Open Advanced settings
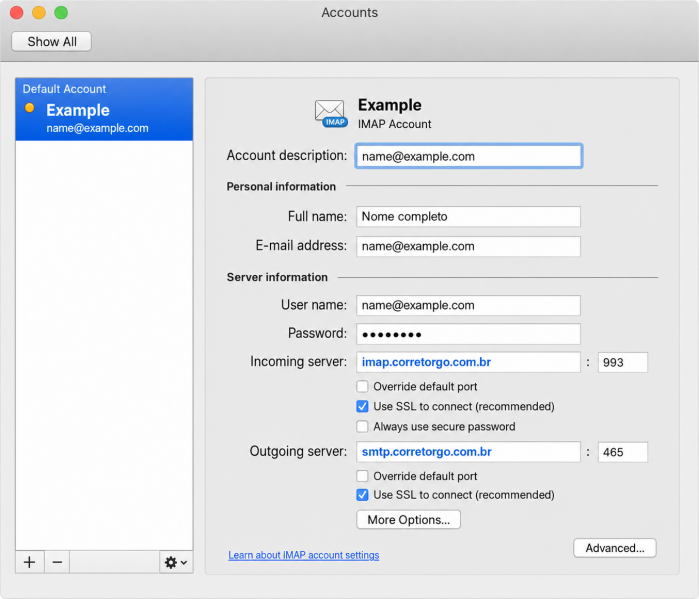Image resolution: width=699 pixels, height=599 pixels. click(615, 548)
